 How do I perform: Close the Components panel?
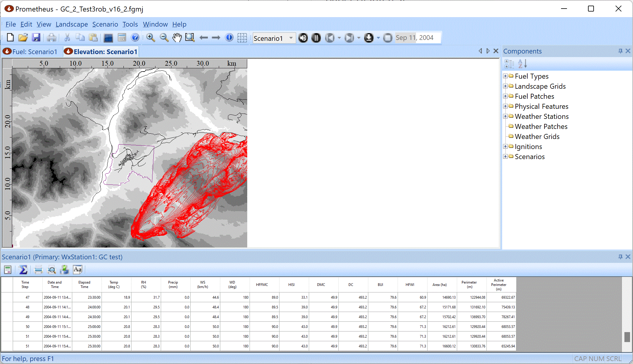pos(628,51)
